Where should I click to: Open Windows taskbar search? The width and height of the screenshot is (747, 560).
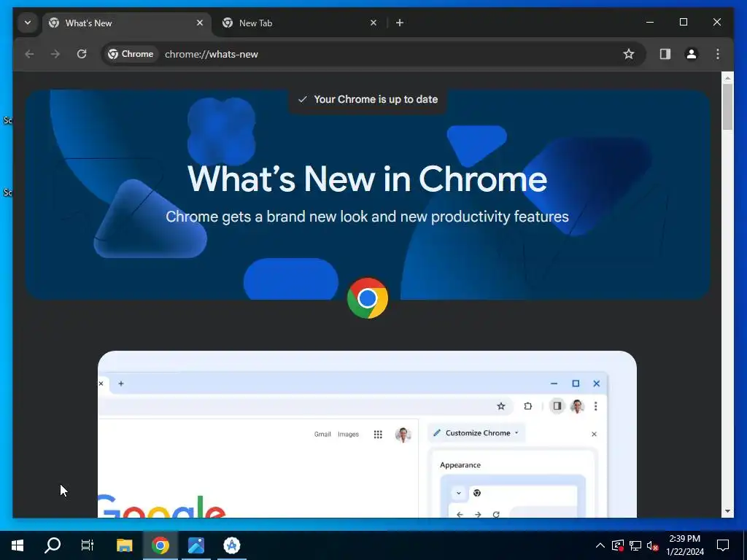(x=53, y=545)
